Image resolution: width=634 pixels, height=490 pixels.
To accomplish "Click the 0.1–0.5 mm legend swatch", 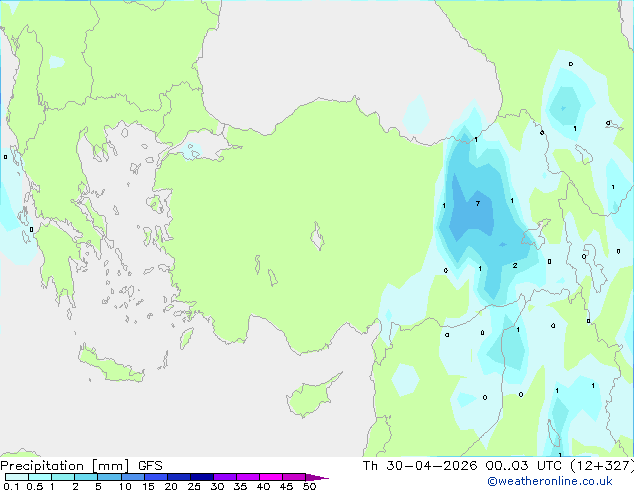I will [17, 477].
